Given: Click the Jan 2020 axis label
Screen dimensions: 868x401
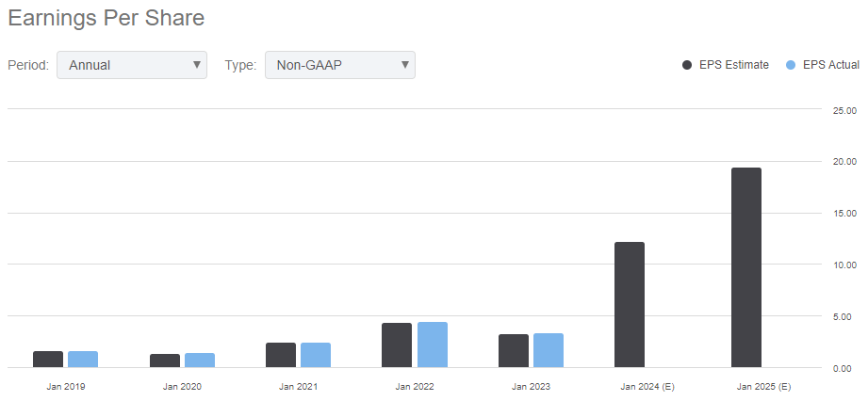Looking at the screenshot, I should 182,387.
